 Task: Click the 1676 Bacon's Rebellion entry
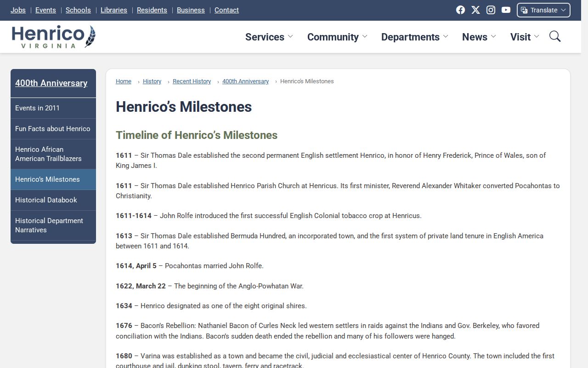[x=328, y=331]
